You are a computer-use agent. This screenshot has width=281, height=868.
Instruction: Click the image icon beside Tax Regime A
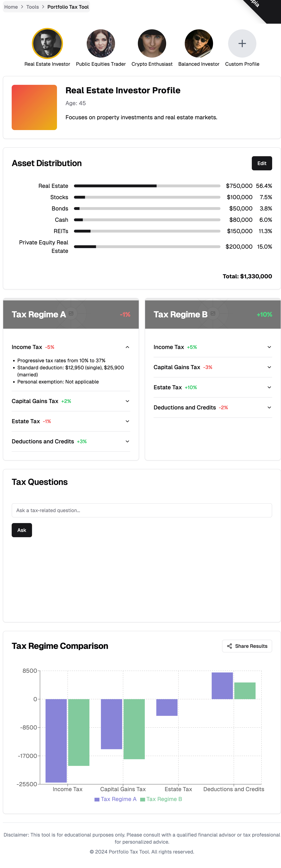(x=71, y=313)
